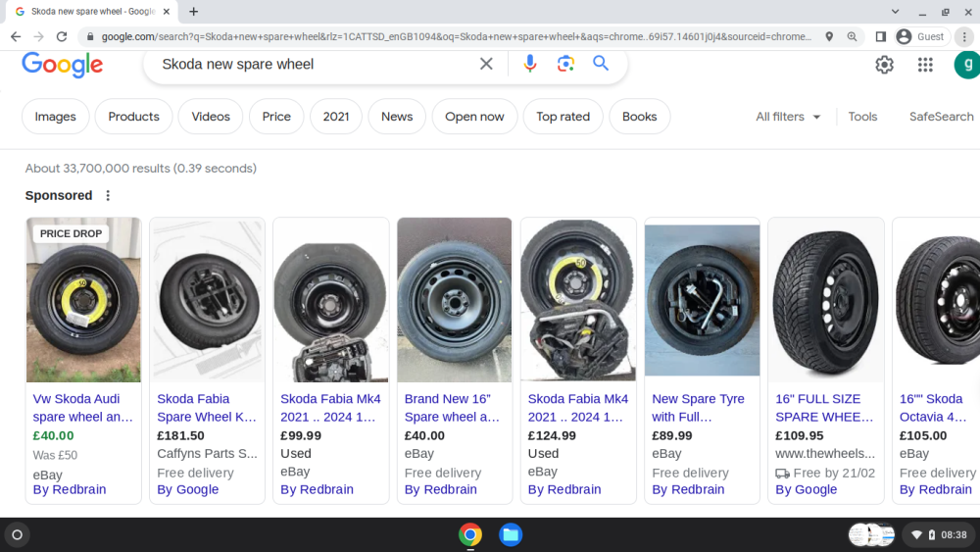Open Google account avatar

coord(966,65)
